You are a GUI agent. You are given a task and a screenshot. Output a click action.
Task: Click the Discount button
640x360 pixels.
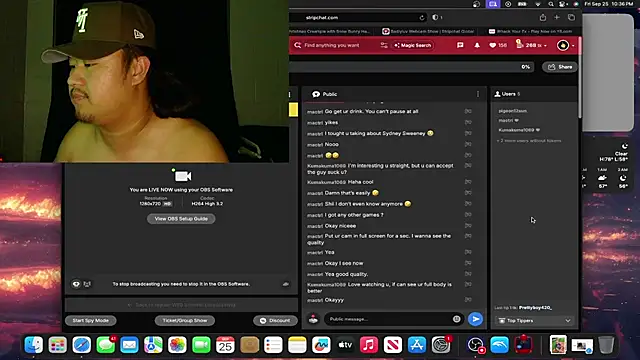click(x=276, y=320)
